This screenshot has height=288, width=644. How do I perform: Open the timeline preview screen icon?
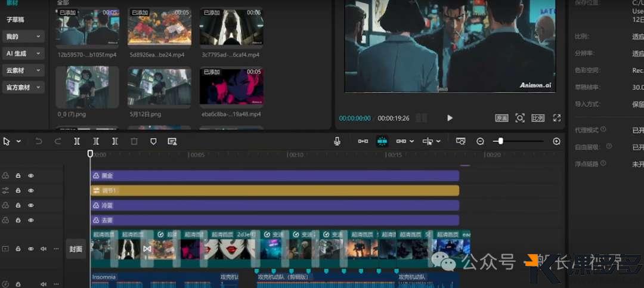(461, 141)
